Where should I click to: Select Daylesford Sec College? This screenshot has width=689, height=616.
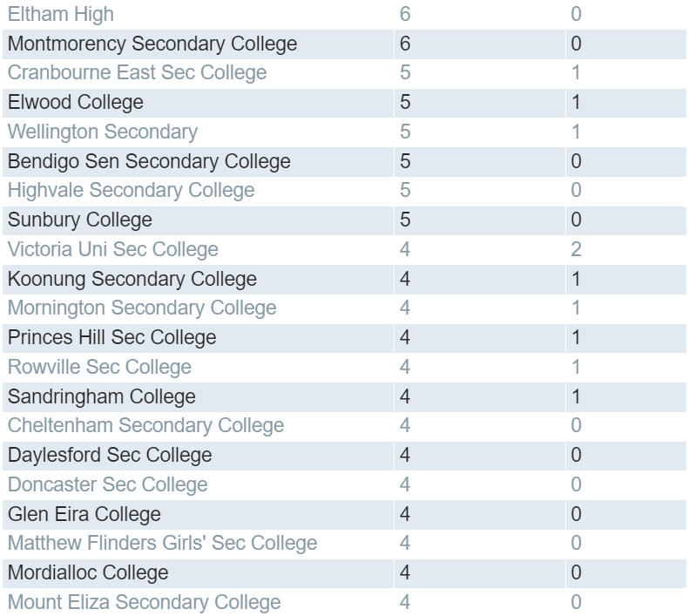click(110, 455)
